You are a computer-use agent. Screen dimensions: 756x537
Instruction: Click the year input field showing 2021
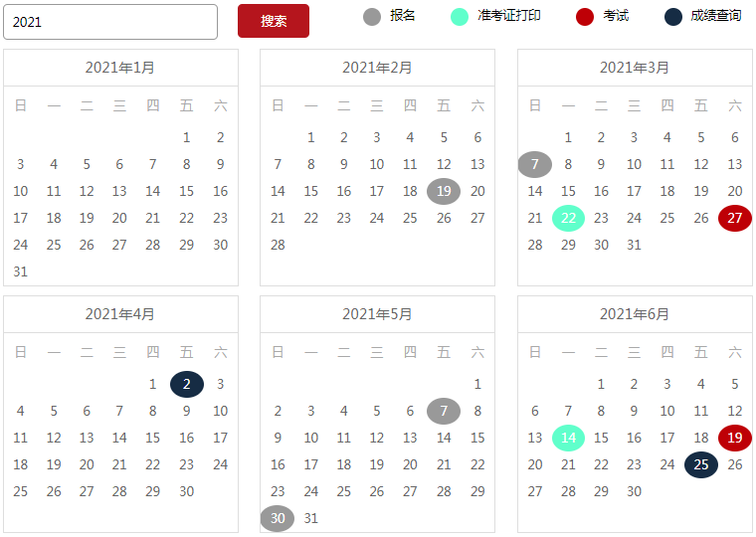[x=110, y=22]
